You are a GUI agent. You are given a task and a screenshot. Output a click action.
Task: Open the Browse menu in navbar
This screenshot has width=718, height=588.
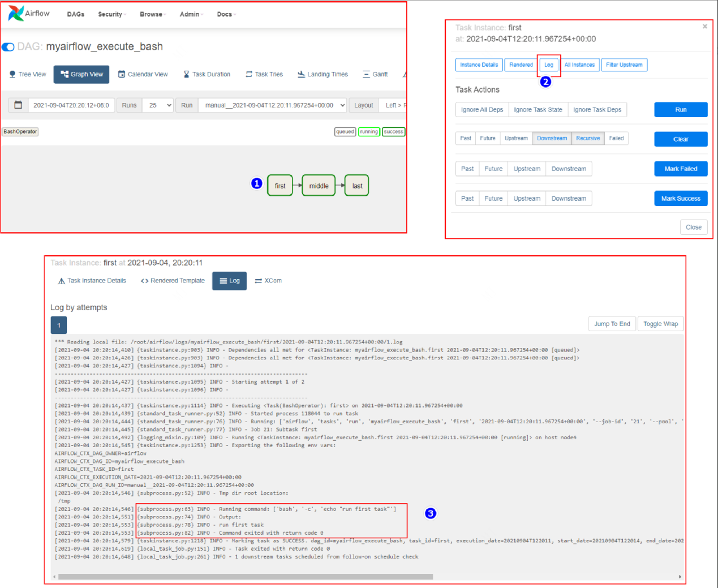point(153,14)
